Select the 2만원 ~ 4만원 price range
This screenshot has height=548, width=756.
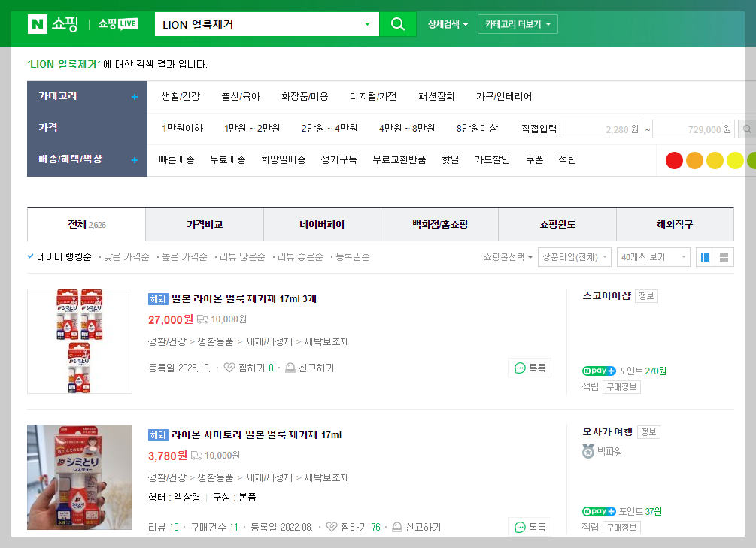(329, 129)
